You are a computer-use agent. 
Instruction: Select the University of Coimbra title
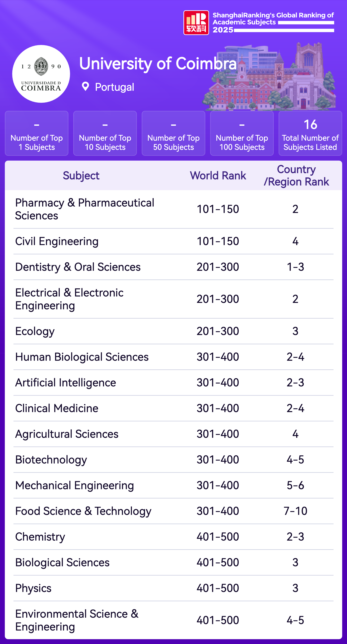tap(158, 63)
